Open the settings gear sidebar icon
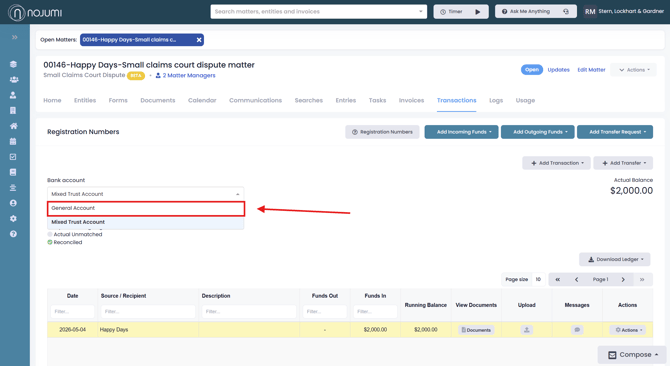Screen dimensions: 670x366 pos(13,219)
